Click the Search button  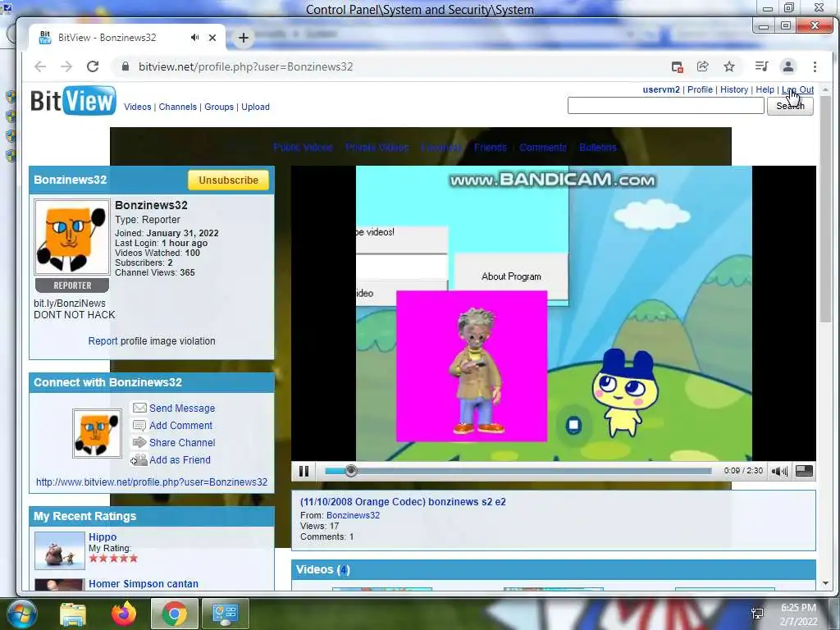pos(790,106)
